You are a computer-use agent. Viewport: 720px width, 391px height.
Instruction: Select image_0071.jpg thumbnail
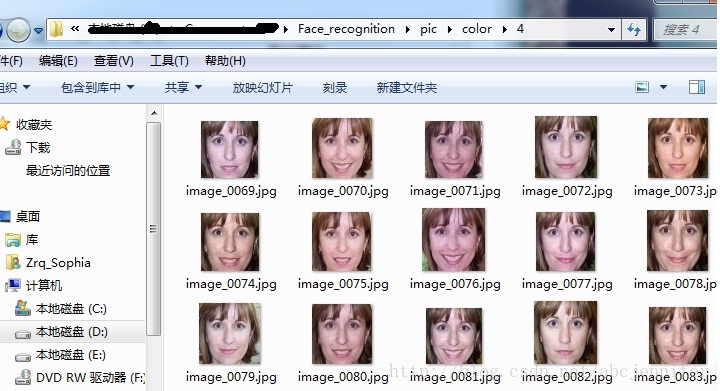454,149
